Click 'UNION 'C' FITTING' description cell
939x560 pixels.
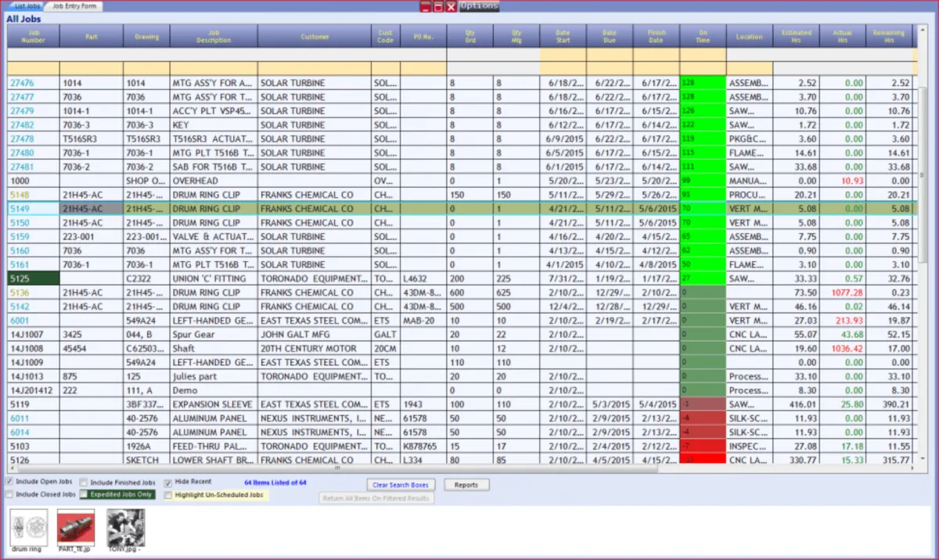pyautogui.click(x=214, y=278)
